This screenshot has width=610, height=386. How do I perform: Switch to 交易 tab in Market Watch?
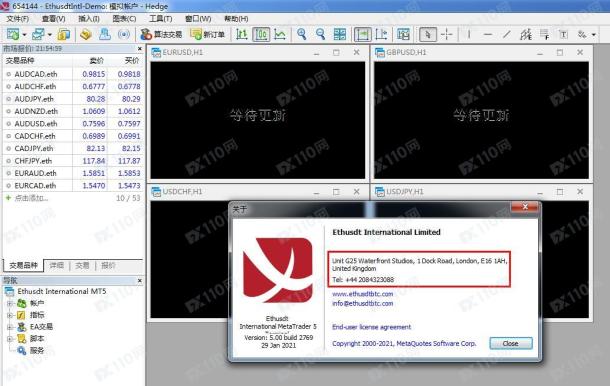[x=82, y=265]
